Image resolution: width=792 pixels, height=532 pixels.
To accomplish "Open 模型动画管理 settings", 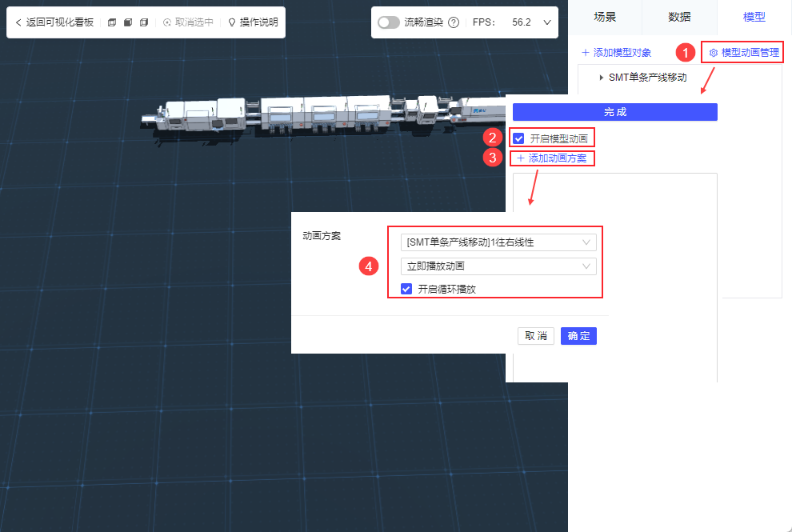I will point(744,53).
